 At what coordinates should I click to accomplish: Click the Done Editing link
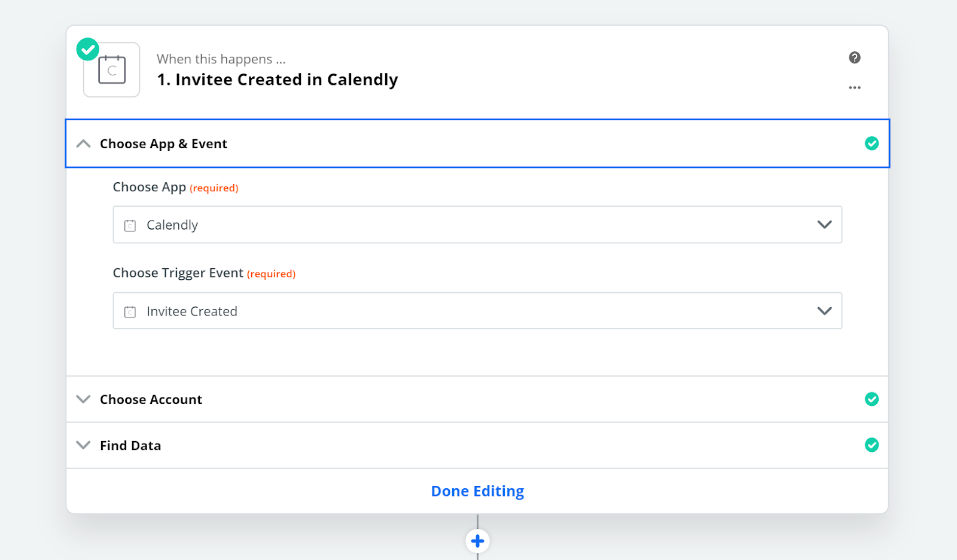click(477, 491)
